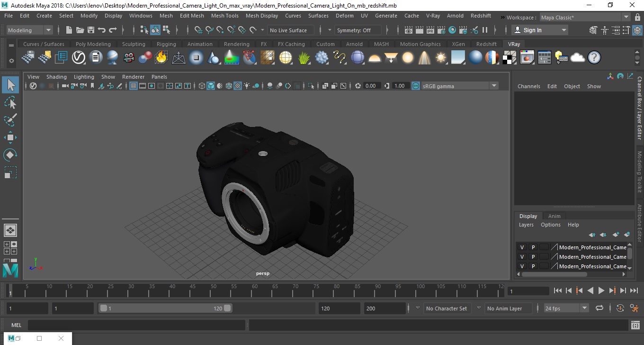Viewport: 644px width, 345px height.
Task: Redo action using the toolbar arrow
Action: coord(113,30)
